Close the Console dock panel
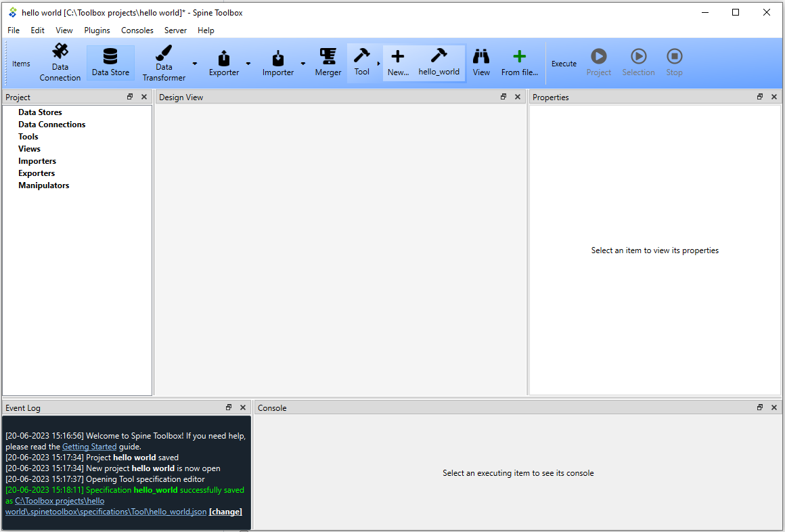Viewport: 785px width, 532px height. tap(774, 407)
